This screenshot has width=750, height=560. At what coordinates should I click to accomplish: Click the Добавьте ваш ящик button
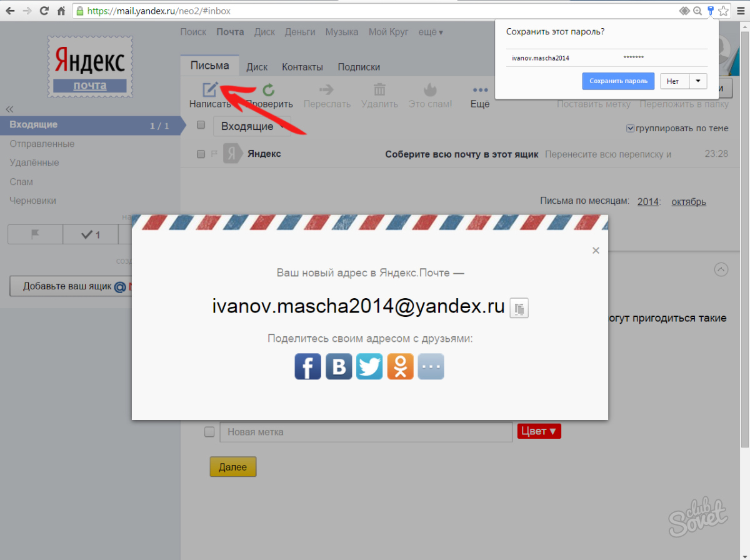pos(71,286)
